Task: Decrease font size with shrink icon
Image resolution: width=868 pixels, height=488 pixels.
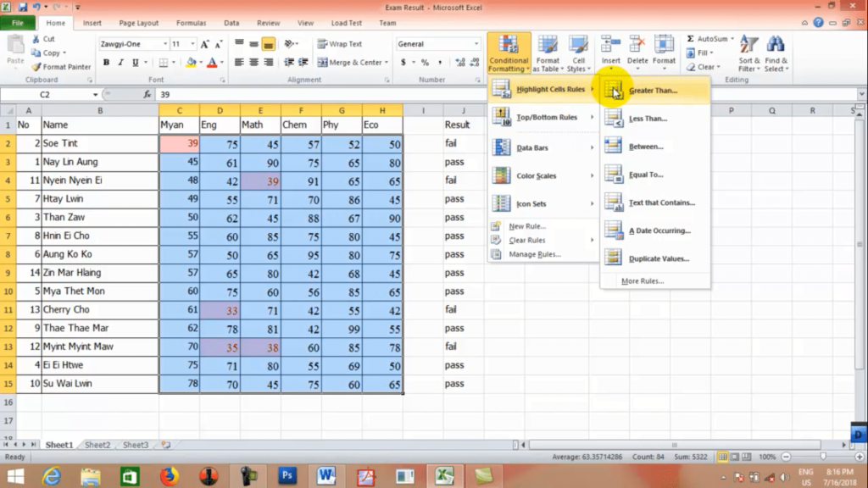Action: pos(219,44)
